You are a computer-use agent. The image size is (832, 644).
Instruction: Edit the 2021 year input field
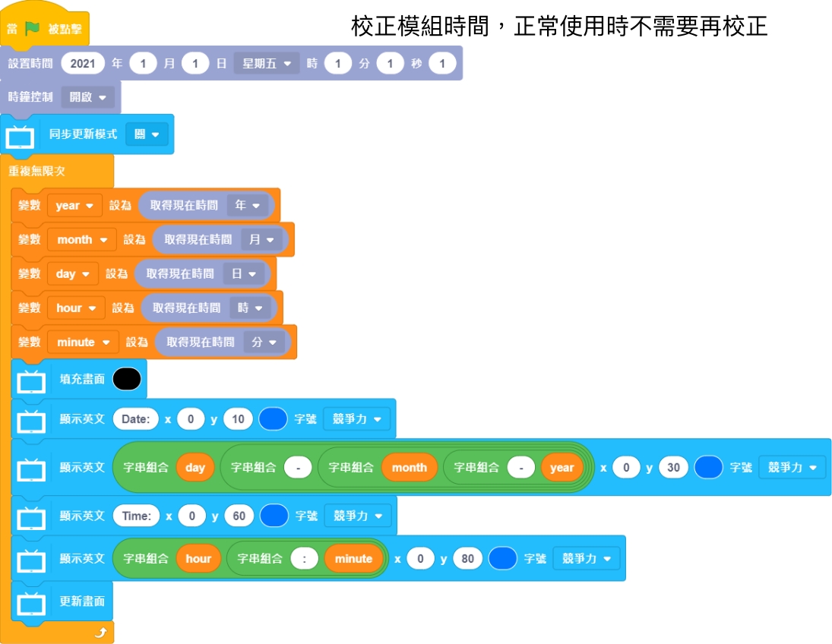[83, 64]
